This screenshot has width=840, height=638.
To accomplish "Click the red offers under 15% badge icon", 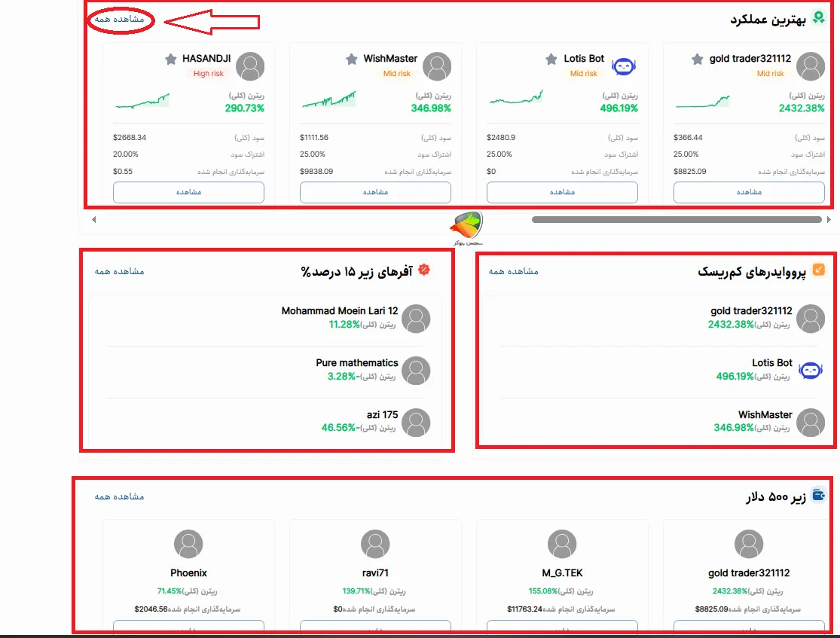I will click(424, 270).
